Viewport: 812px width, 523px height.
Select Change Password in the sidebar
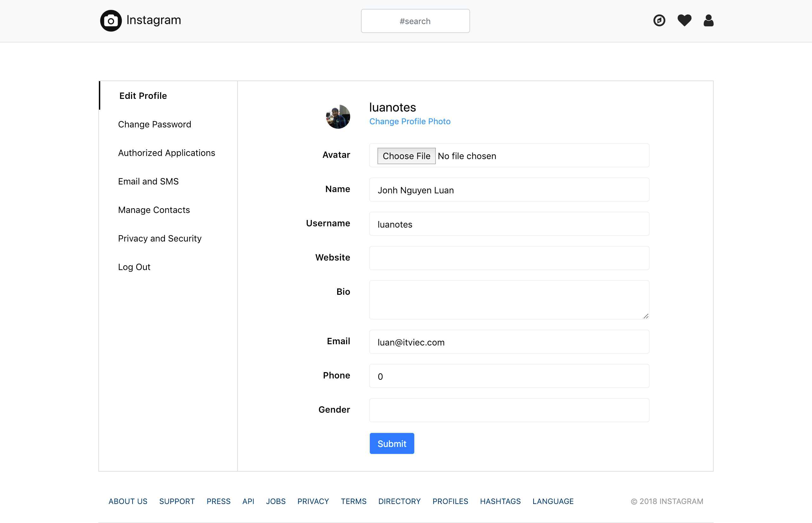154,124
